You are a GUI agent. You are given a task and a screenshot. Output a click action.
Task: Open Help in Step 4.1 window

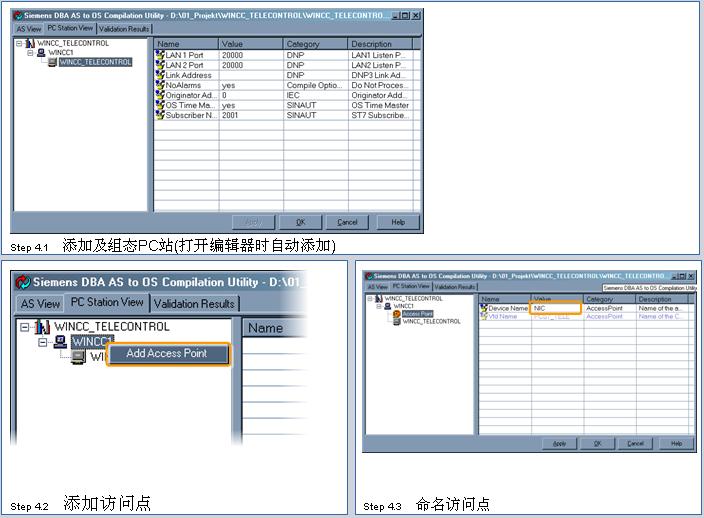click(398, 222)
